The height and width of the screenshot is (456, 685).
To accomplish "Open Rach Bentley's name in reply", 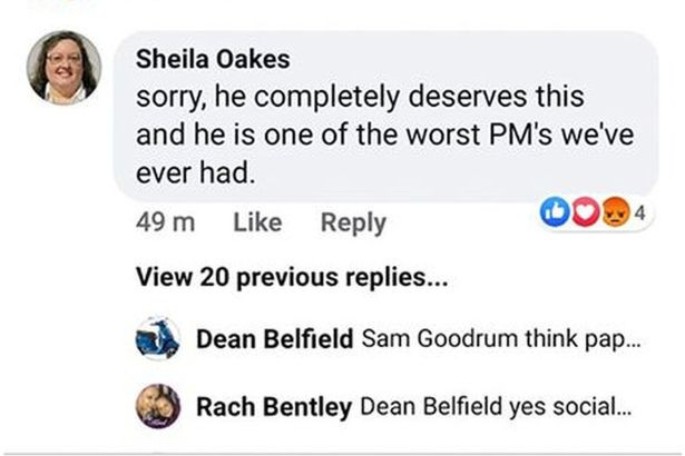I will [x=274, y=407].
